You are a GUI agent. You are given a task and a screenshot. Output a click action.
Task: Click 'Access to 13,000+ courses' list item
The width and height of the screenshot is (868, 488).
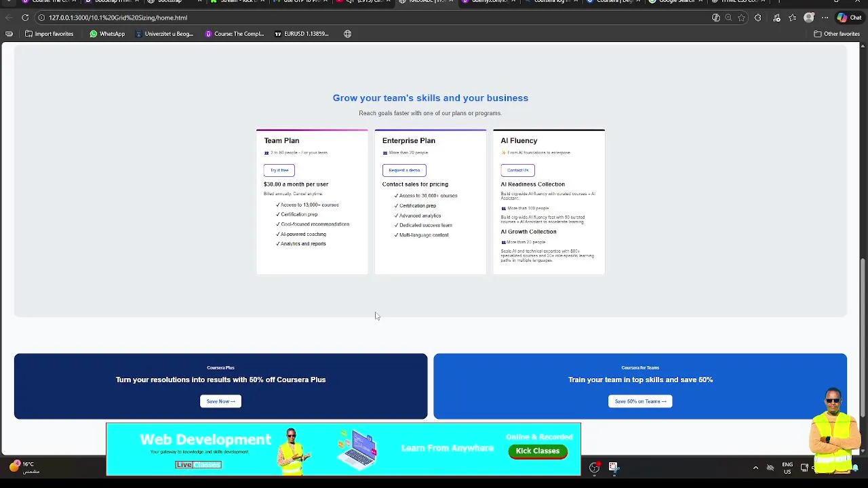point(307,205)
